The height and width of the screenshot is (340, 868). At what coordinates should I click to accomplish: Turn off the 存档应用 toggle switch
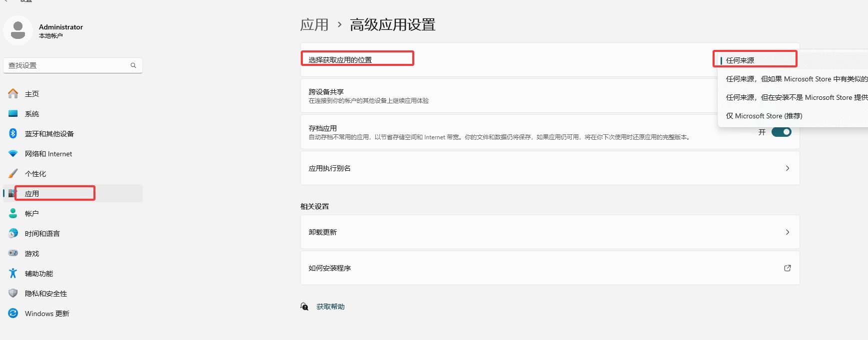pyautogui.click(x=781, y=132)
